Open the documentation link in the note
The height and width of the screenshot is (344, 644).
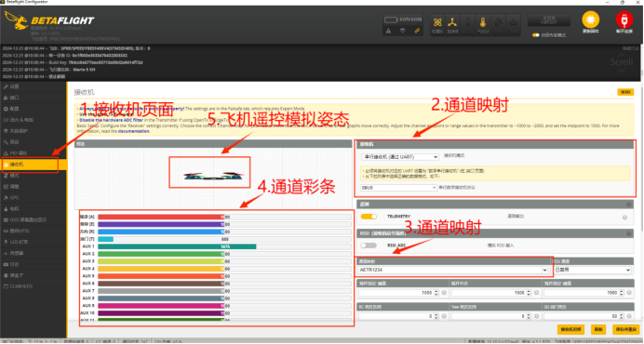(133, 131)
